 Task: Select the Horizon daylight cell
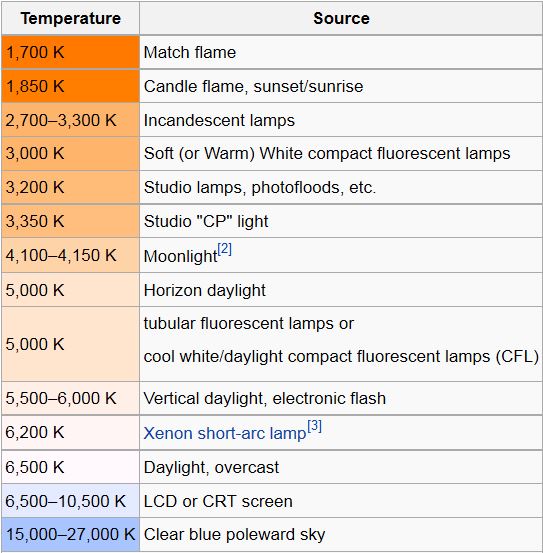click(x=341, y=290)
